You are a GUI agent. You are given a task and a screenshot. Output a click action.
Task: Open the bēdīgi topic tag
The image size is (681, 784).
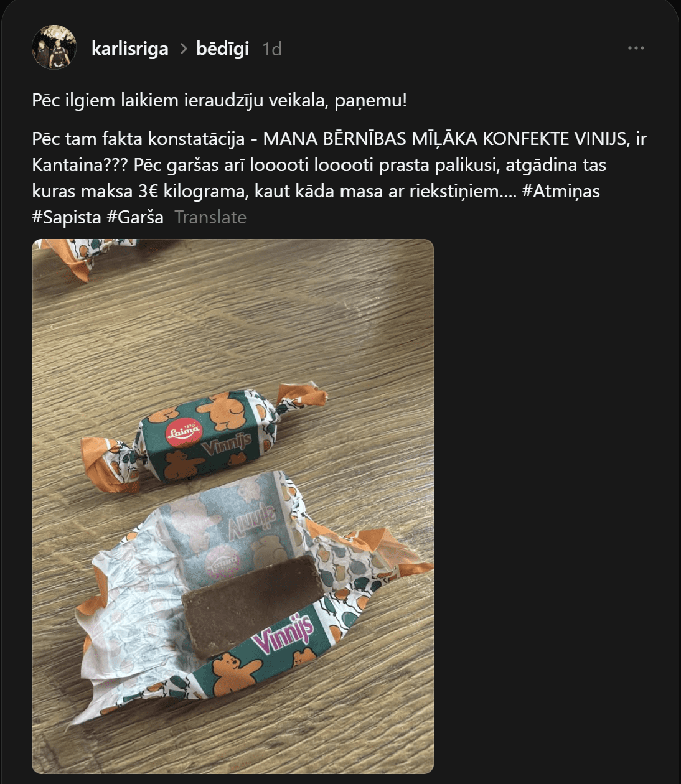pyautogui.click(x=222, y=49)
